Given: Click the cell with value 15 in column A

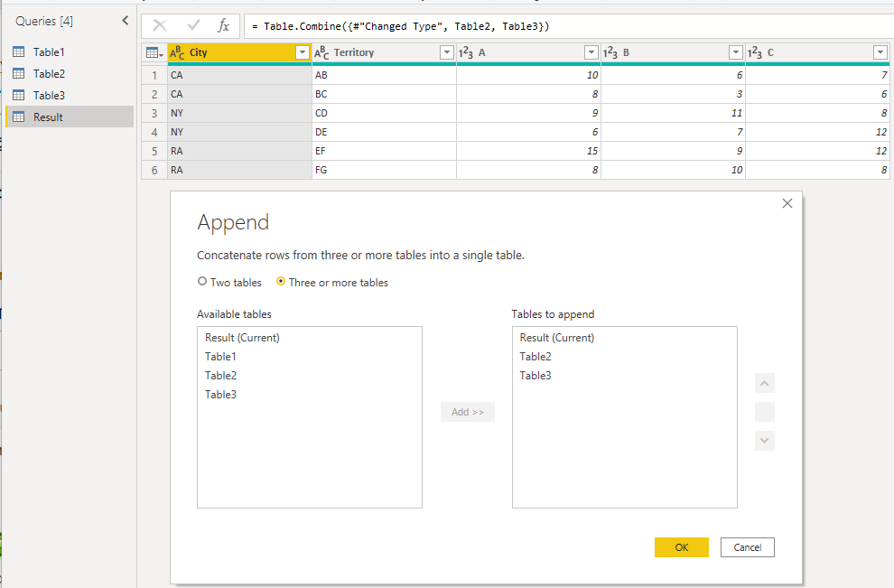Looking at the screenshot, I should click(528, 151).
